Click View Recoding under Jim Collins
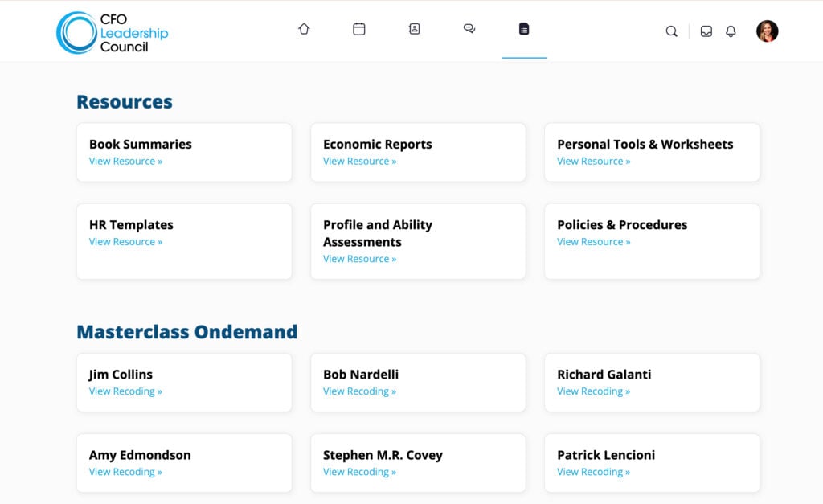 [125, 391]
